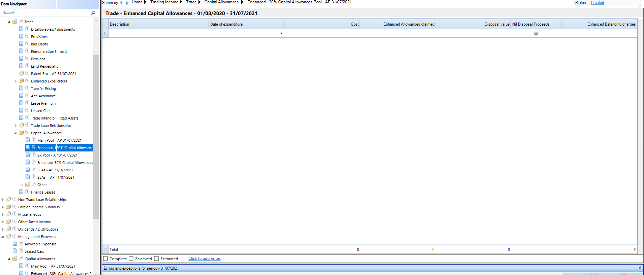This screenshot has height=275, width=644.
Task: Click the help icon beside SLAs row
Action: pos(34,170)
